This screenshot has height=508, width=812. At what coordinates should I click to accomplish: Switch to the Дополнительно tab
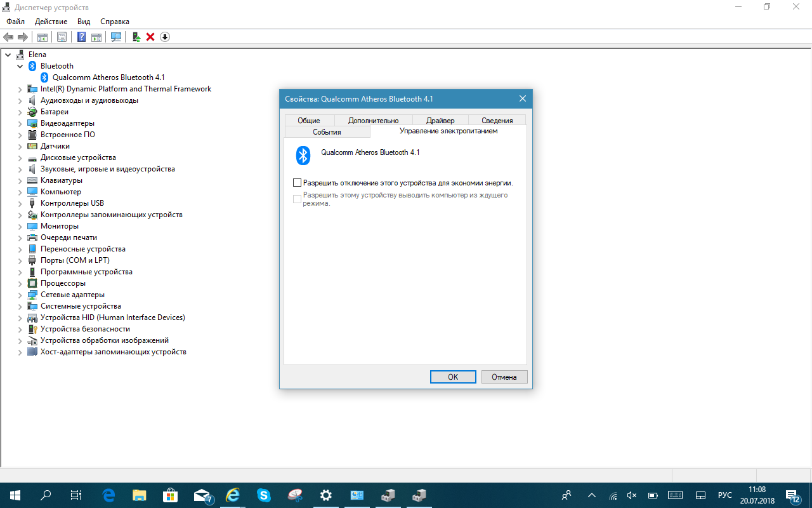[x=373, y=120]
